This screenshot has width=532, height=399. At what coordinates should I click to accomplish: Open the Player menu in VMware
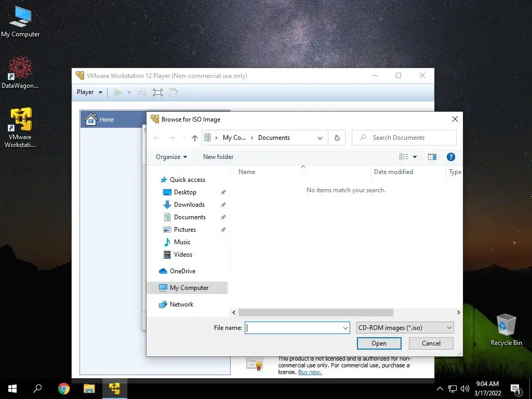[89, 92]
